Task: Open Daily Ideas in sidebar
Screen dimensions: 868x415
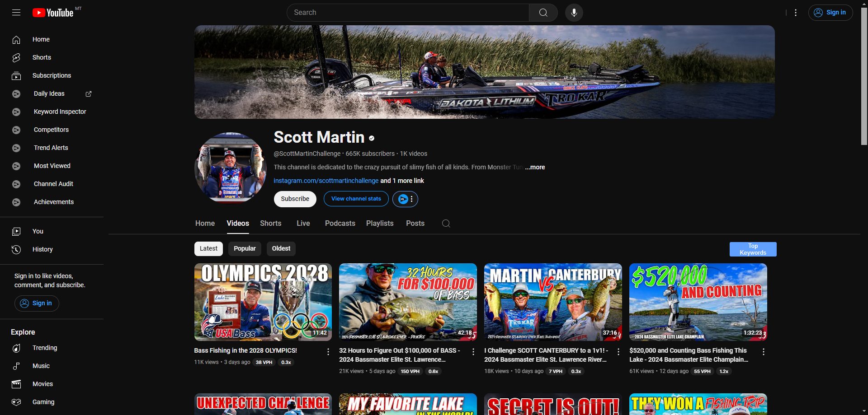Action: point(49,94)
